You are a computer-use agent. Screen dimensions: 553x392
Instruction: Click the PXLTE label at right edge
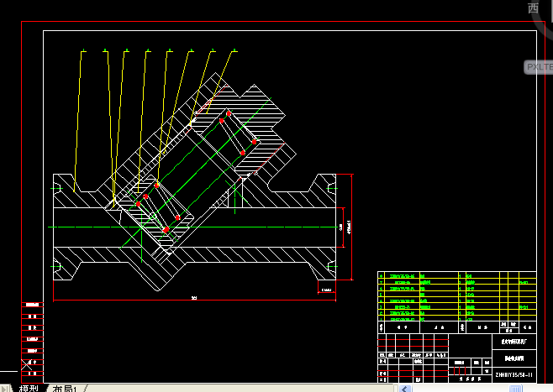pyautogui.click(x=538, y=66)
